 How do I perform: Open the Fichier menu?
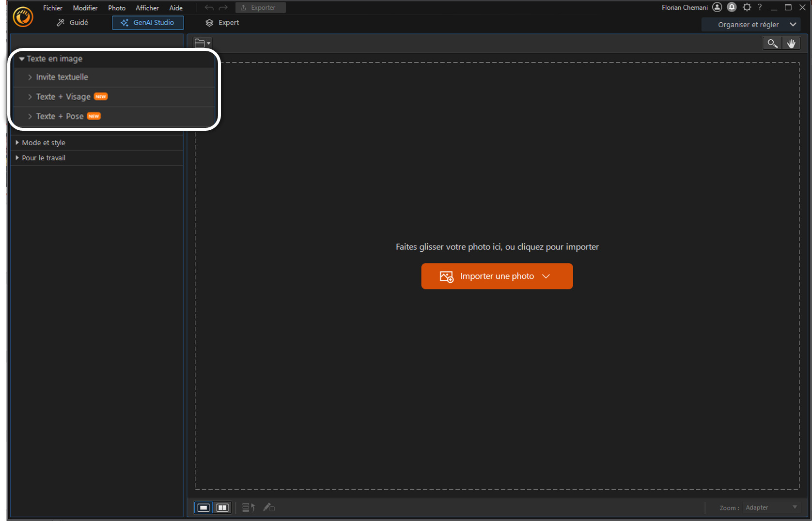[x=53, y=8]
